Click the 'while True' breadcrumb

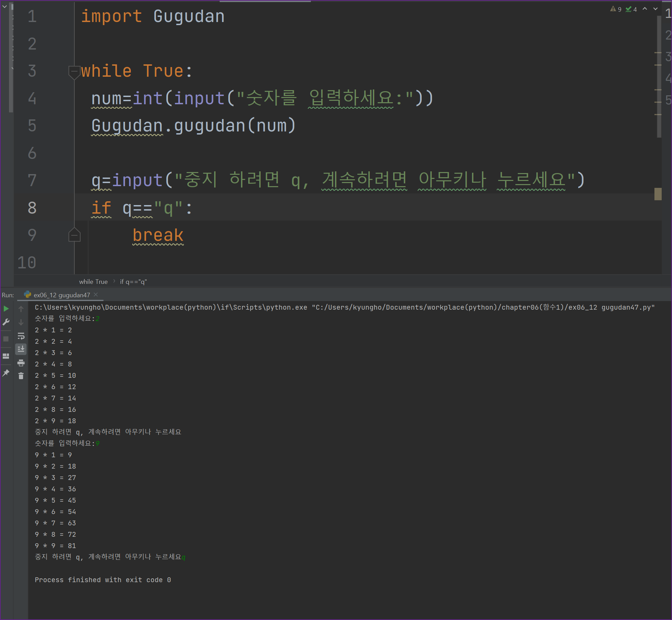pyautogui.click(x=93, y=282)
